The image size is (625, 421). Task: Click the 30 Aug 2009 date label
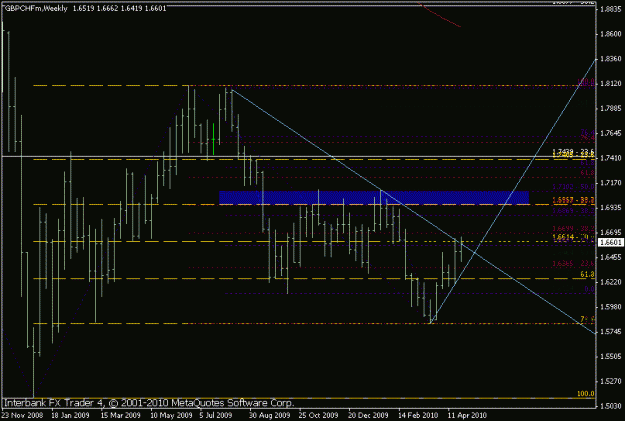pos(269,415)
